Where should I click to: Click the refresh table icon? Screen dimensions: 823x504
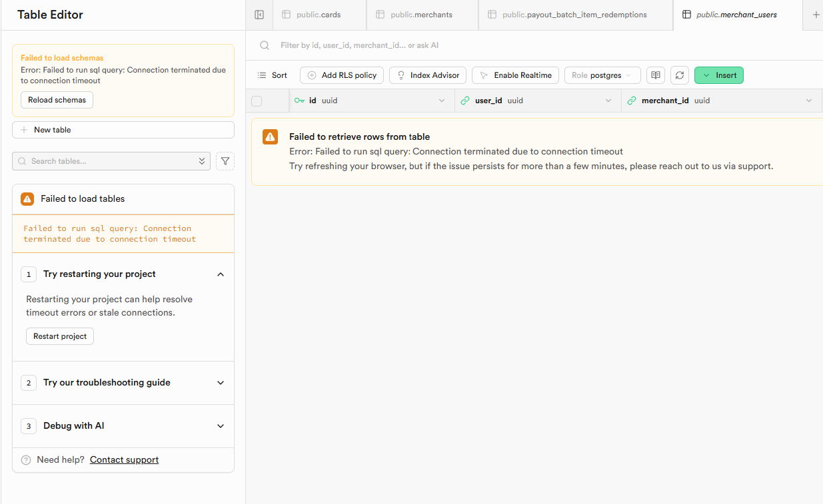coord(679,75)
